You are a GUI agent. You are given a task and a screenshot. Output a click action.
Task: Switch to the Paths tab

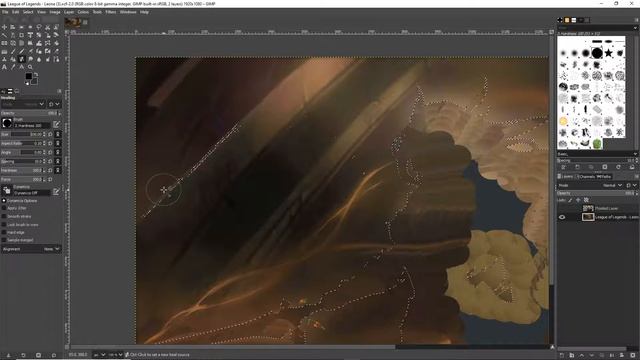pyautogui.click(x=604, y=177)
